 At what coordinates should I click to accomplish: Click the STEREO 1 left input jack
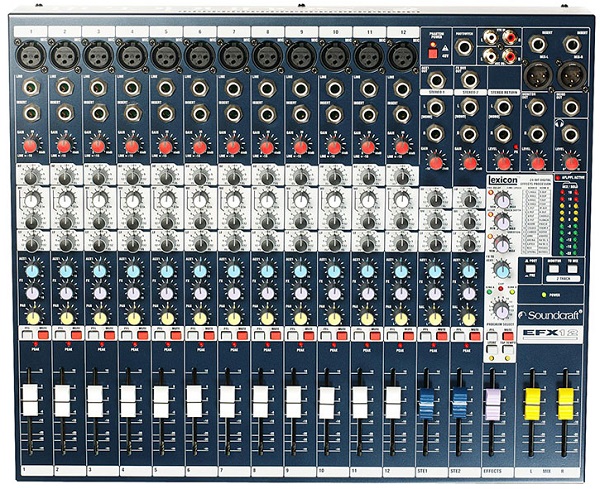pos(436,108)
